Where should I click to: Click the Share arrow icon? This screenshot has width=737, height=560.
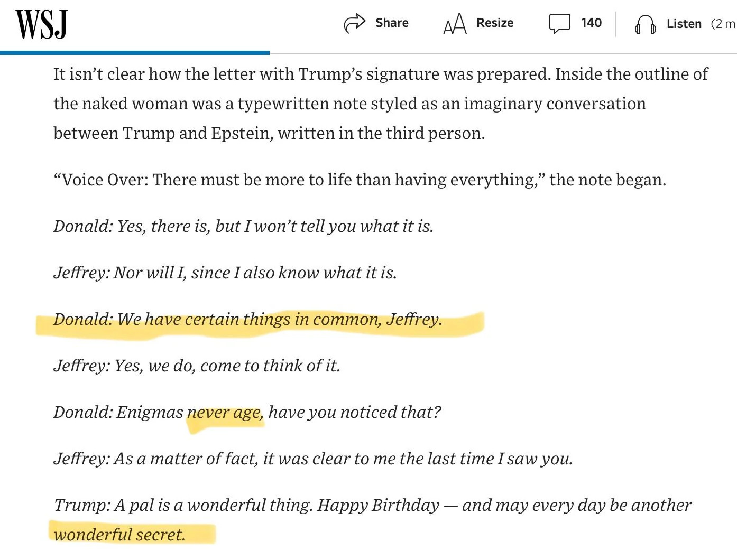[354, 23]
